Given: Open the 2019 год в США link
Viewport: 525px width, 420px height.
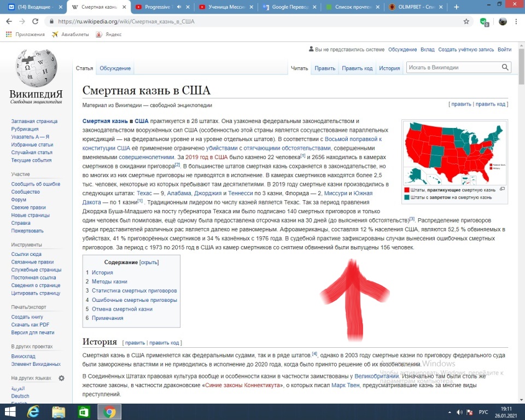Looking at the screenshot, I should [x=207, y=157].
